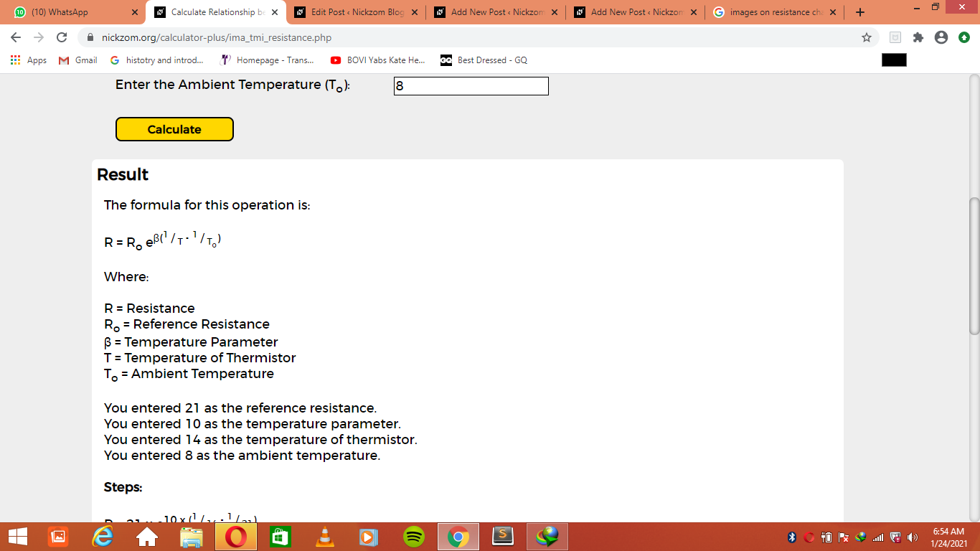This screenshot has width=980, height=551.
Task: Switch to the WhatsApp tab
Action: 75,12
